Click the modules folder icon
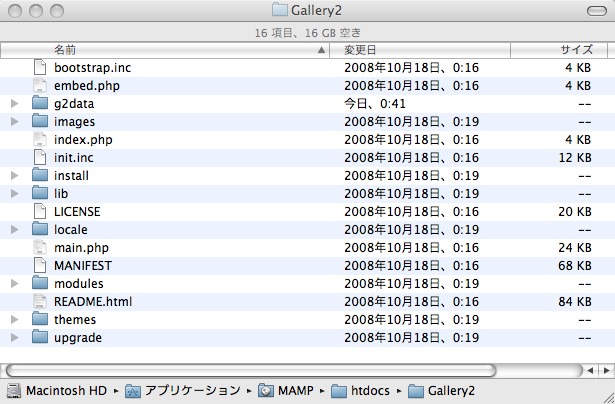 click(40, 283)
